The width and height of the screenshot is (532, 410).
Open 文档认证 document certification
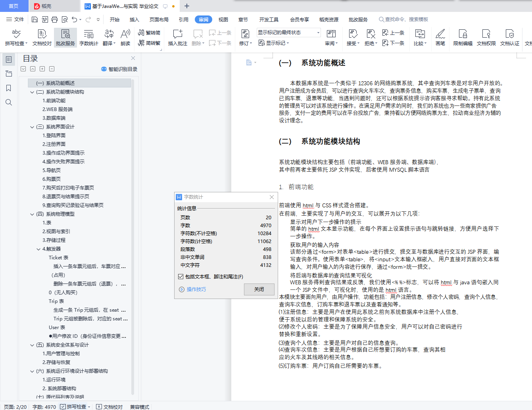coord(510,38)
